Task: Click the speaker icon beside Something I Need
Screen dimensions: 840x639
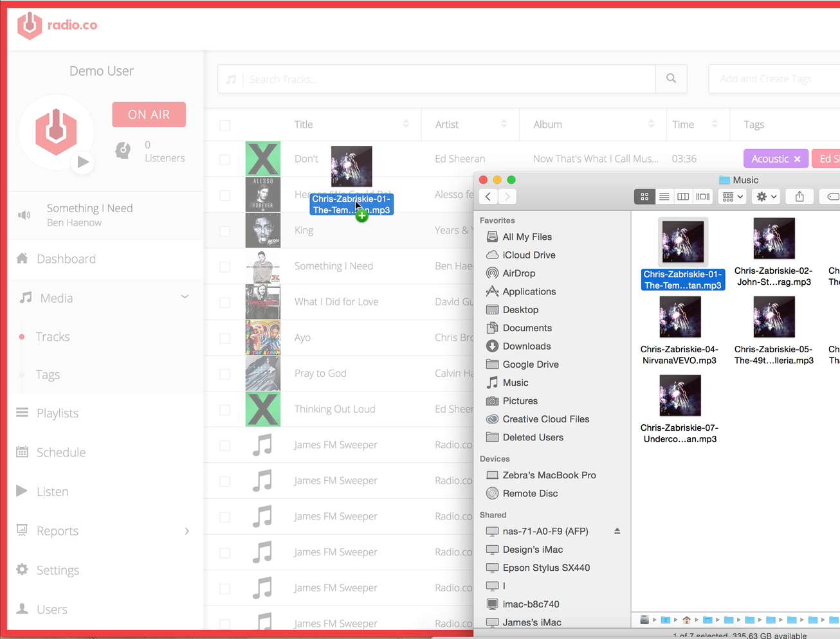Action: (24, 215)
